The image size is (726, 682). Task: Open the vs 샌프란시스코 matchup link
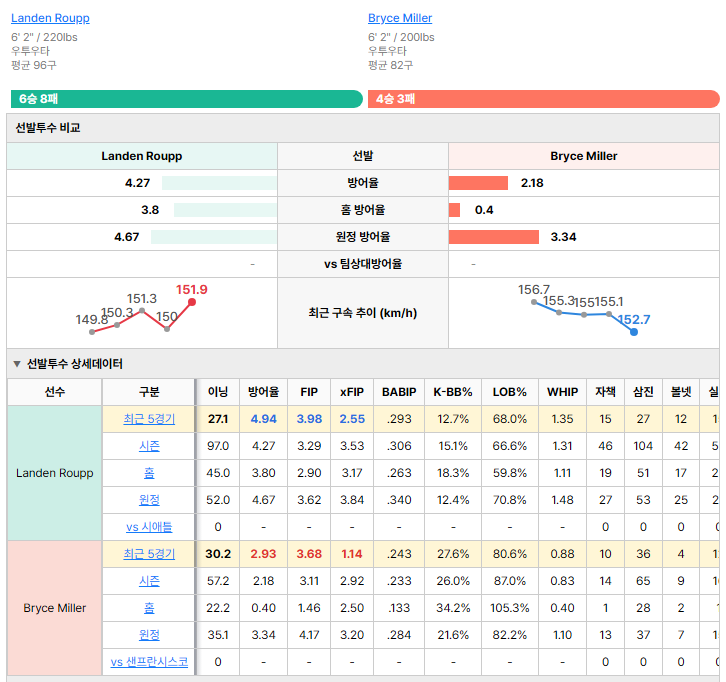149,662
